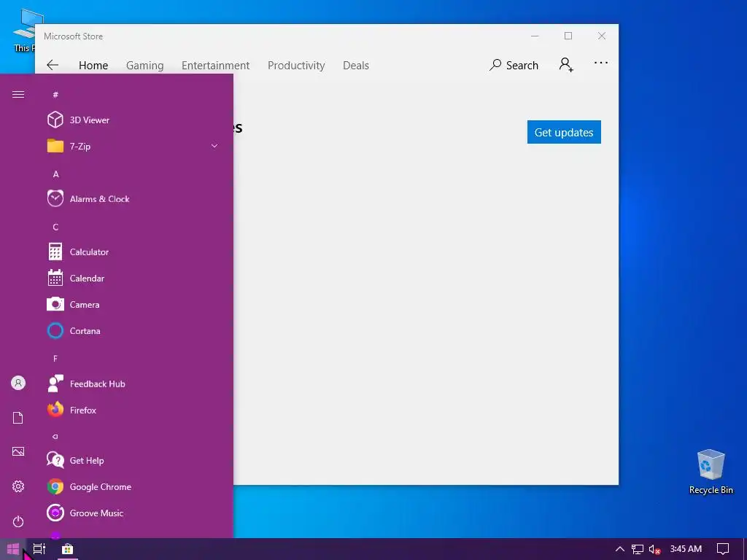Jump to letter A section header
Image resolution: width=747 pixels, height=560 pixels.
55,174
